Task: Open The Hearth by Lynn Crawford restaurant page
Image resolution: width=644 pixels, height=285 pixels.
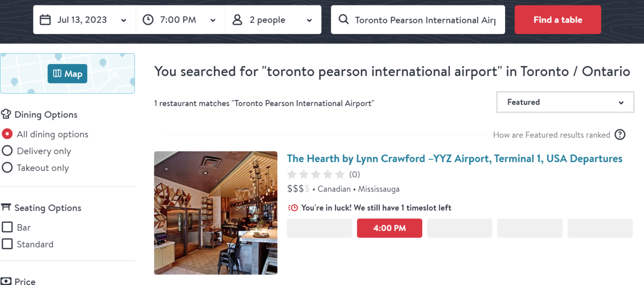Action: click(454, 158)
